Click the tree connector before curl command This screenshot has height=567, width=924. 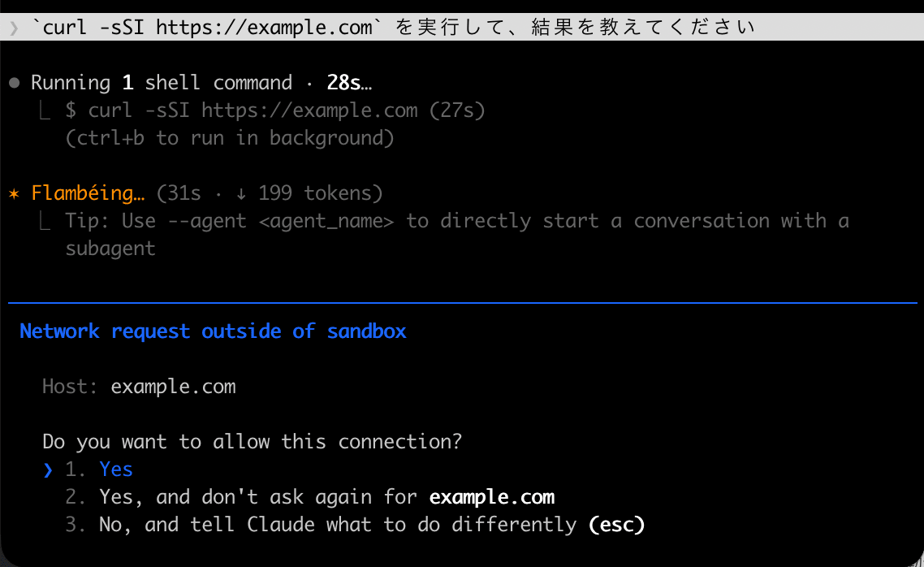tap(45, 110)
